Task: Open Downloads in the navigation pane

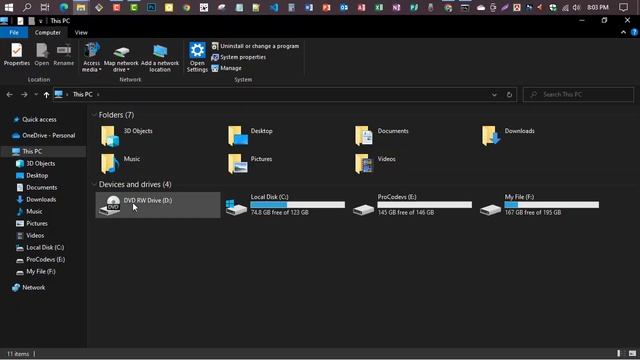Action: pyautogui.click(x=41, y=200)
